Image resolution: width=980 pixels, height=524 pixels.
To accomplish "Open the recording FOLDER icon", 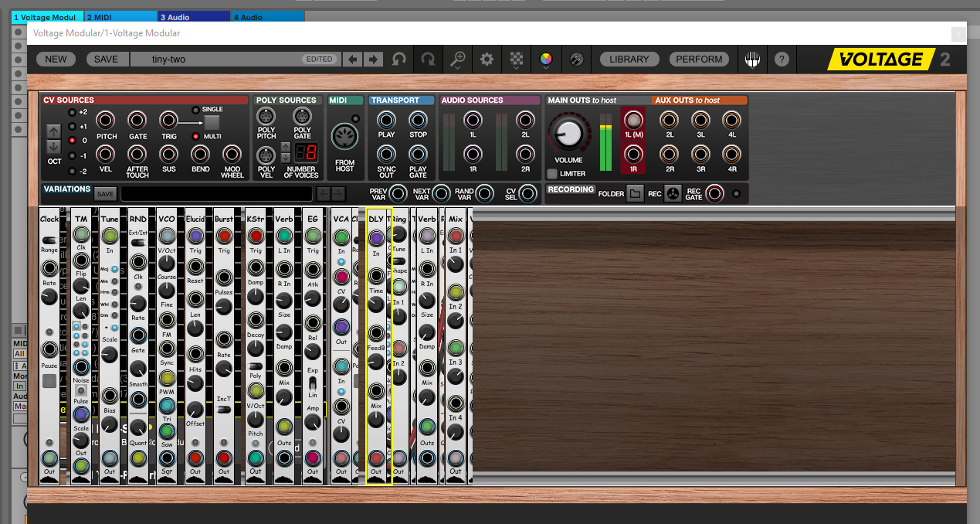I will pyautogui.click(x=635, y=194).
